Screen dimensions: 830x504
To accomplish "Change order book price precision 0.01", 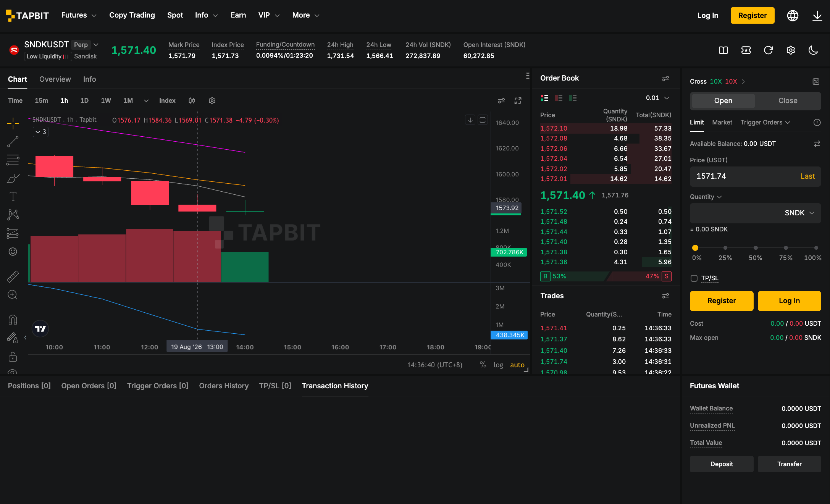I will tap(657, 98).
